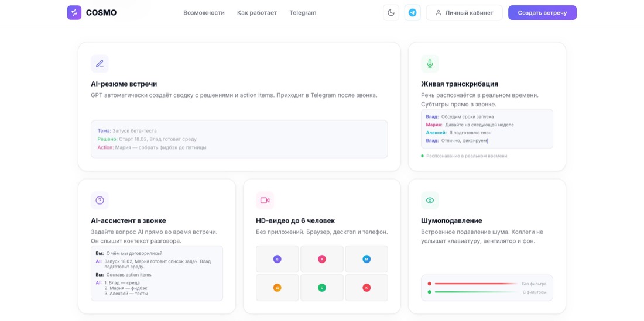644x321 pixels.
Task: Open the Как работает nav item
Action: tap(257, 13)
